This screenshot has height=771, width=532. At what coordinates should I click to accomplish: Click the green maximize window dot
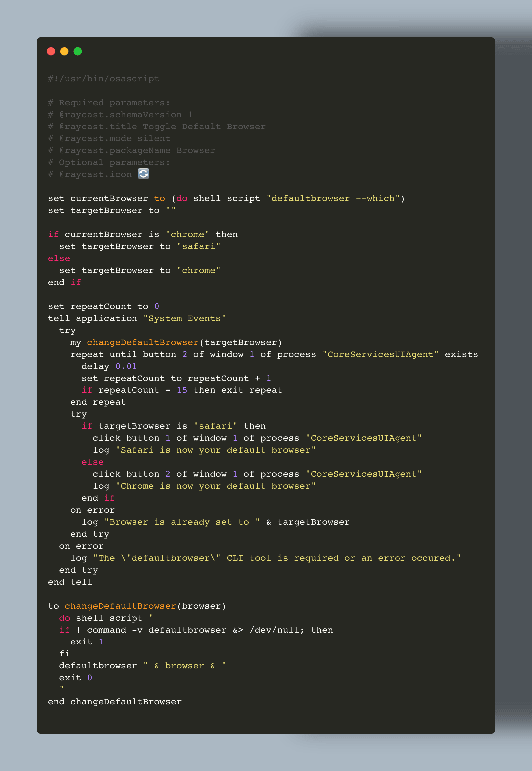78,51
